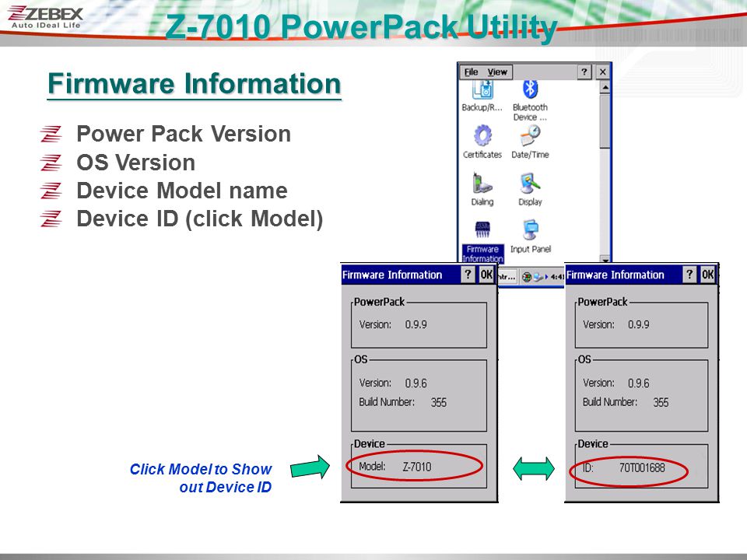The image size is (747, 560).
Task: Click the 'Device Model name' bullet text
Action: 182,191
